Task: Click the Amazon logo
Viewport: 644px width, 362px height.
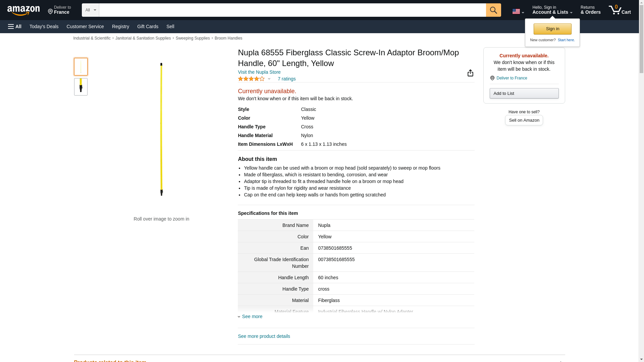Action: tap(23, 10)
